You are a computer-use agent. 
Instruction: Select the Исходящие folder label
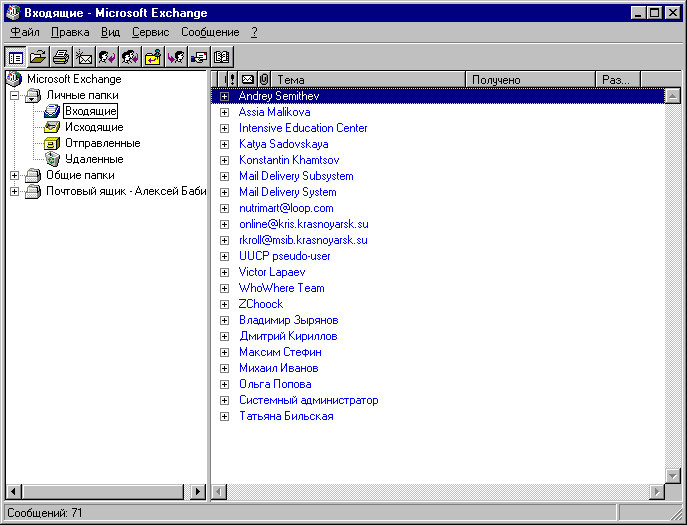94,127
